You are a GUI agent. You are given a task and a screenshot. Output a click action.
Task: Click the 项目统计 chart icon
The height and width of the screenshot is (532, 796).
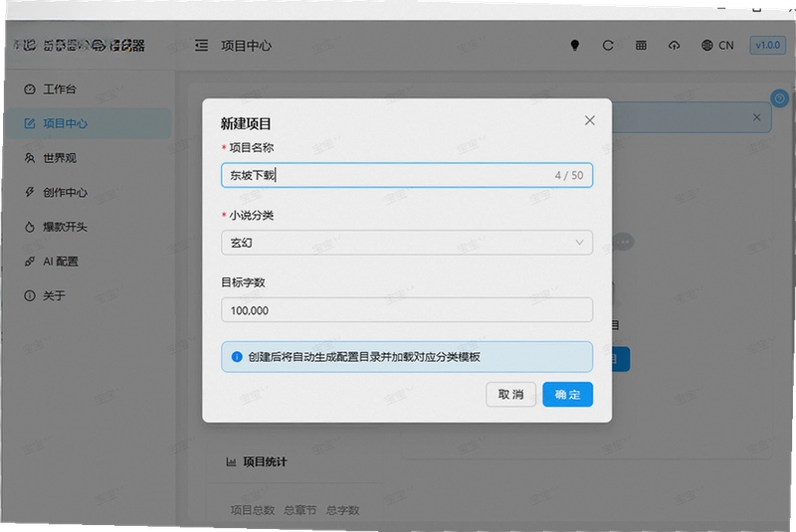click(x=231, y=462)
